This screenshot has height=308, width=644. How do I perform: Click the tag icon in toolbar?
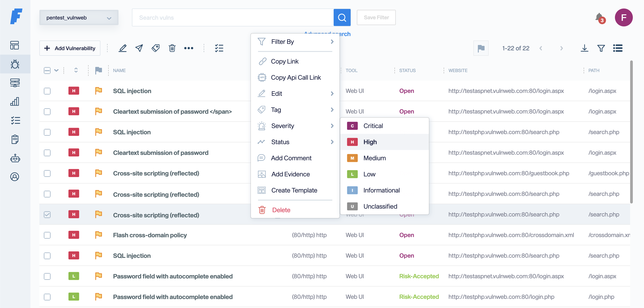155,48
